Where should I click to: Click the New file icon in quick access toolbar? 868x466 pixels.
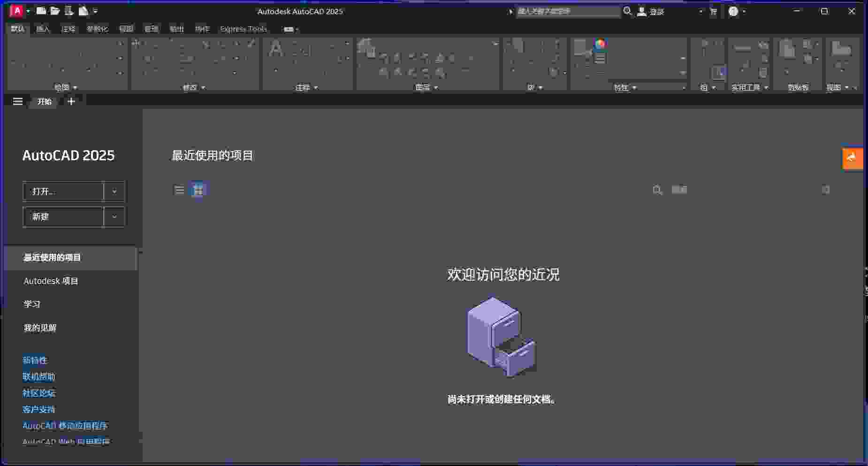click(x=41, y=11)
